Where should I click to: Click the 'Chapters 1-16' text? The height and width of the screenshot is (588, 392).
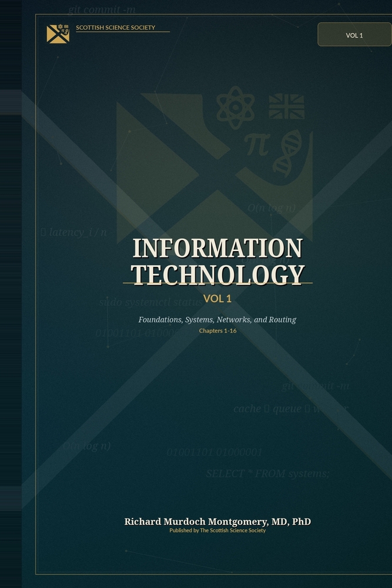[x=217, y=330]
